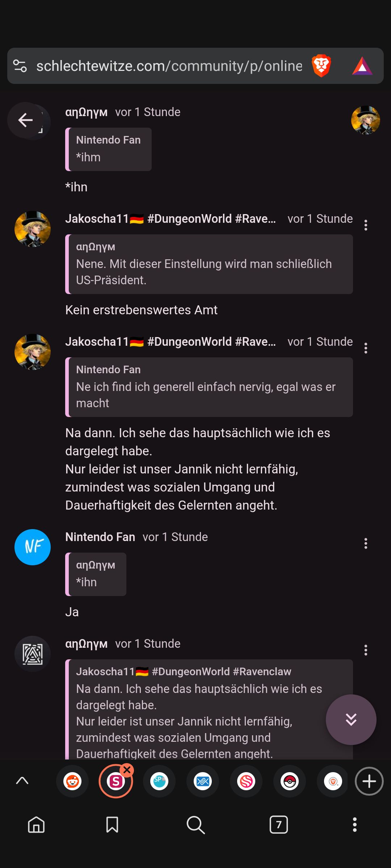Open Brave home button
This screenshot has width=391, height=868.
click(36, 825)
